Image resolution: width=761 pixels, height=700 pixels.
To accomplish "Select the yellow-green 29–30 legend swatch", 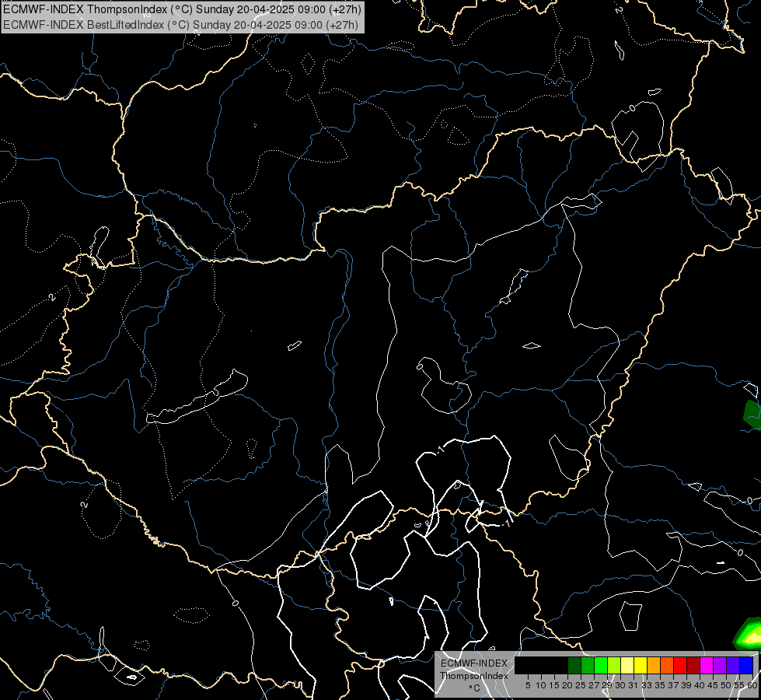I will tap(614, 665).
